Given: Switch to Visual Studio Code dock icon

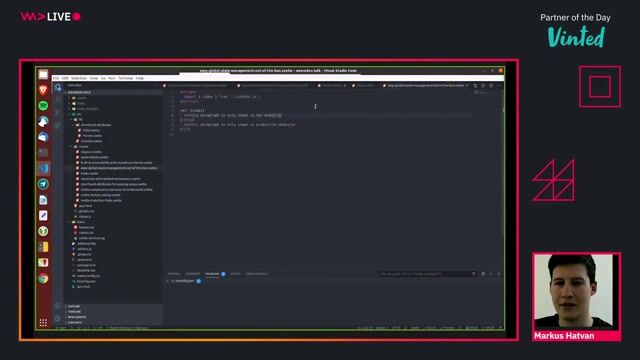Looking at the screenshot, I should (x=43, y=168).
